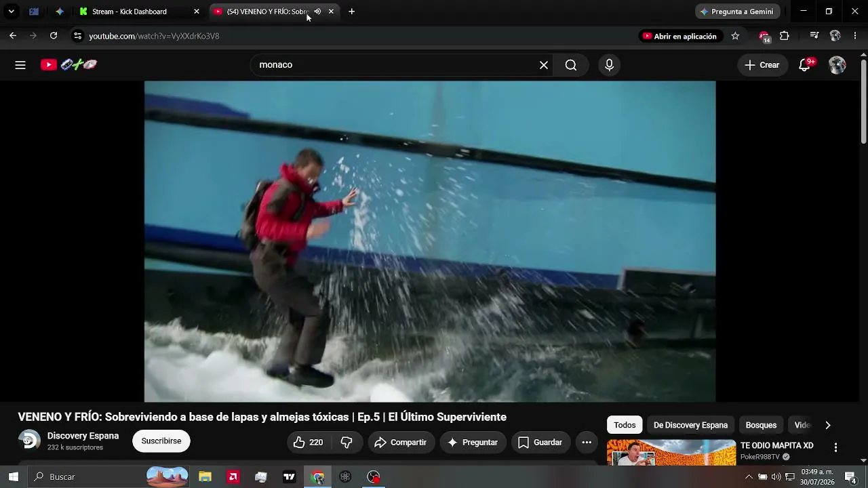Click the magnifier search button
The height and width of the screenshot is (488, 868).
[571, 65]
